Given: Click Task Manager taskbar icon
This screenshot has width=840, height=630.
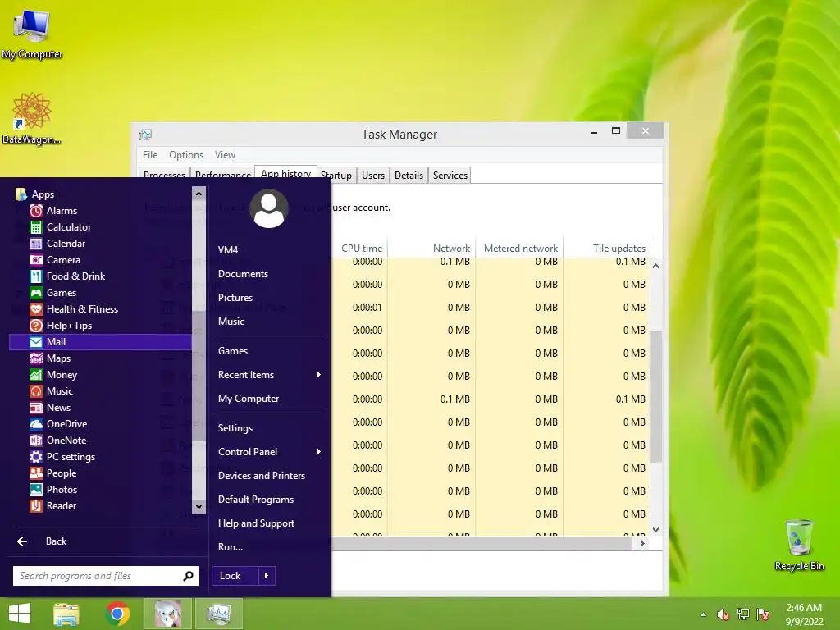Looking at the screenshot, I should (219, 614).
